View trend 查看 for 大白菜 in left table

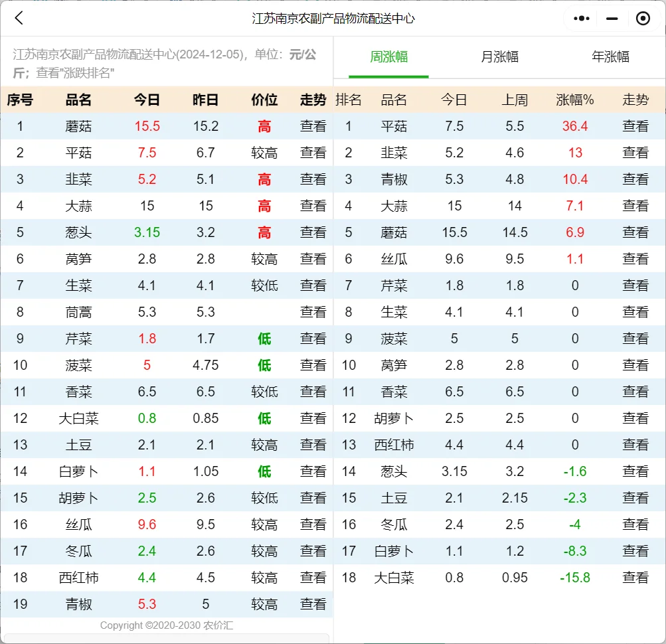313,418
